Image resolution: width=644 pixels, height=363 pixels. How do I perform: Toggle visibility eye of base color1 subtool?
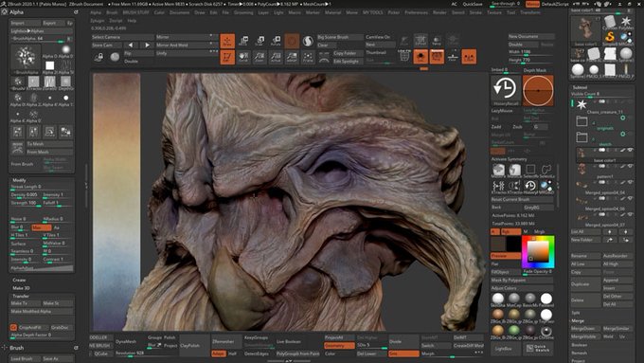coord(631,151)
